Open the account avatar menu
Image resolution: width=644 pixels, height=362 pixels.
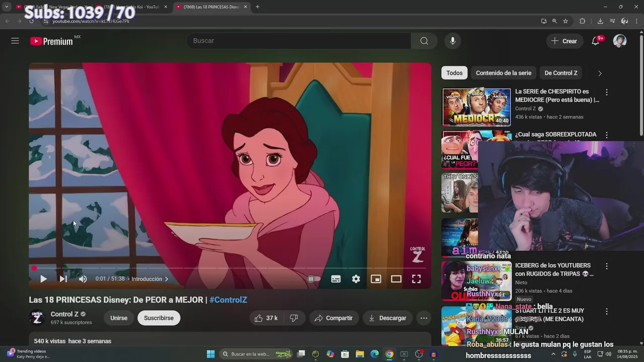(x=620, y=41)
